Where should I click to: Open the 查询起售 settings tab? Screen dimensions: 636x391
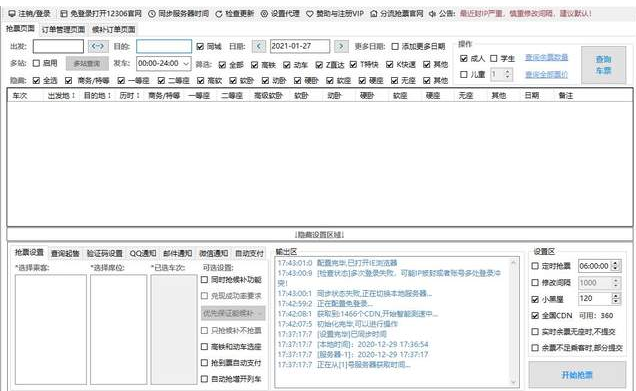(65, 253)
